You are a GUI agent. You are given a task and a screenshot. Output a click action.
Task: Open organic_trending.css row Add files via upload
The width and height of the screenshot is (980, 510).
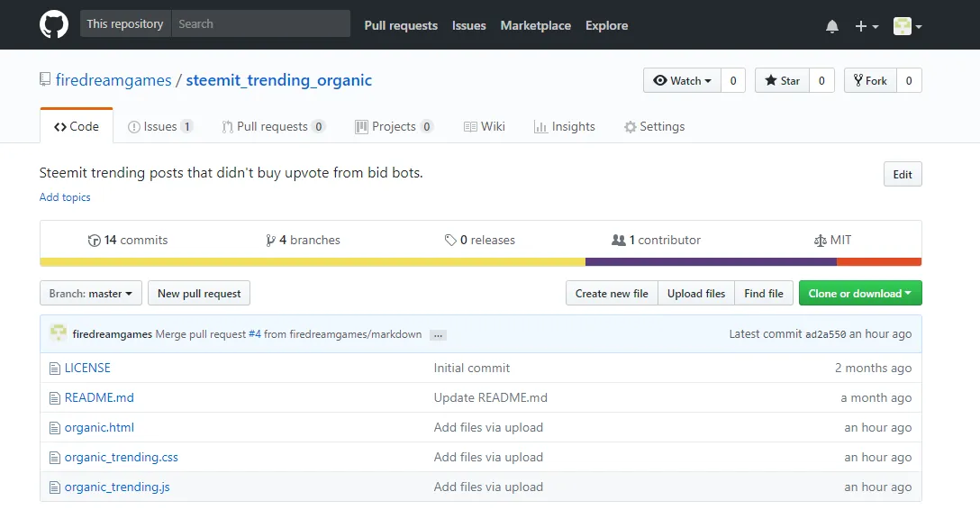click(x=488, y=458)
